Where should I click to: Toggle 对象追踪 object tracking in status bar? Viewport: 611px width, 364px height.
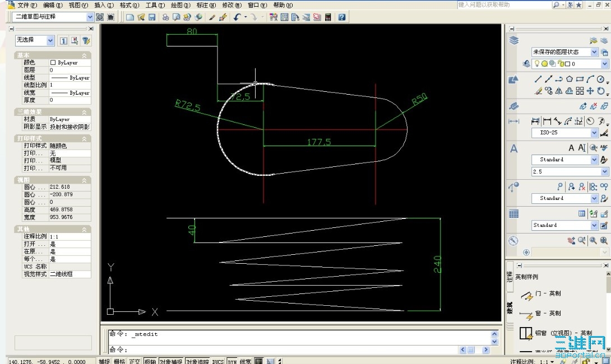(197, 361)
